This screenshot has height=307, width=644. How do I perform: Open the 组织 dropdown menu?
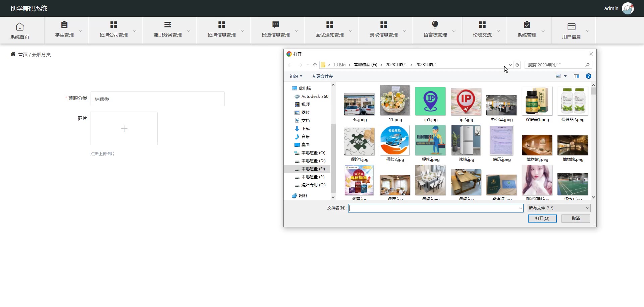click(x=296, y=76)
